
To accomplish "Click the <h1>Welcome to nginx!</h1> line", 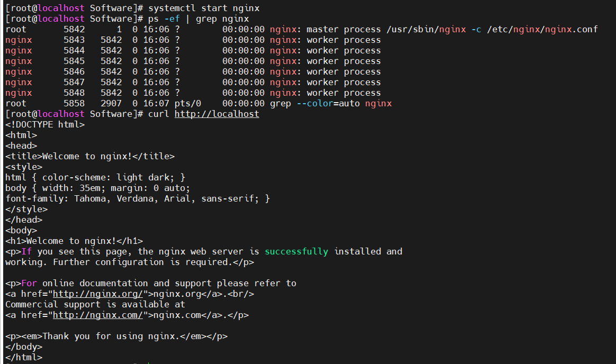I will point(74,241).
